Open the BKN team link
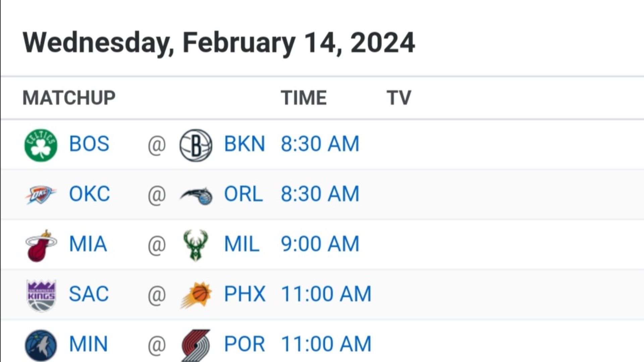 pos(245,144)
